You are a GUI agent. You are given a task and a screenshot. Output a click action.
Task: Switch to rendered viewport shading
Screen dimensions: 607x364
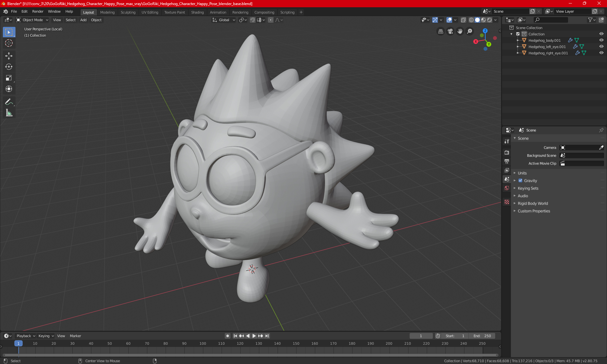[489, 20]
